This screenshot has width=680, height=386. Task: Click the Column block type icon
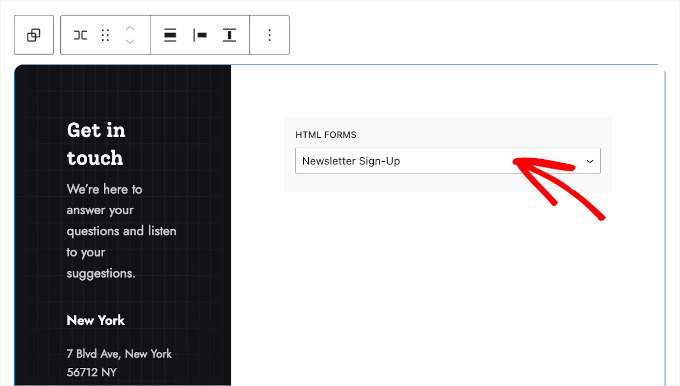tap(81, 35)
